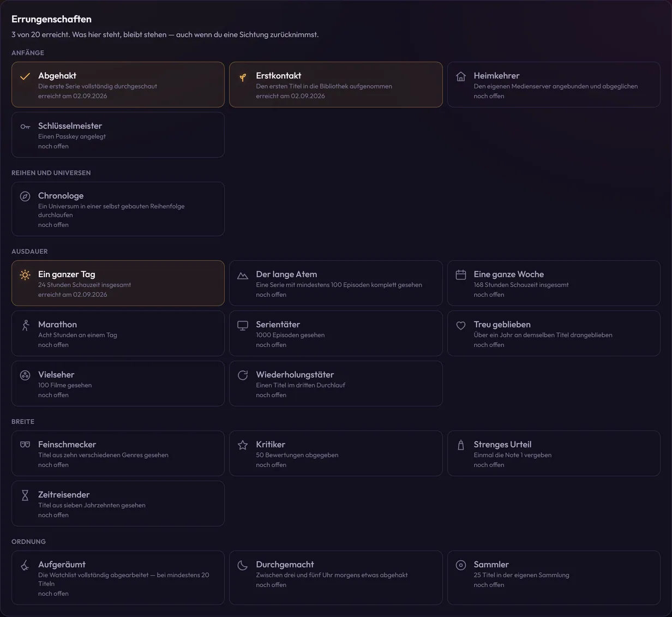Click the disc icon on the Sammler card
The width and height of the screenshot is (672, 617).
tap(461, 565)
